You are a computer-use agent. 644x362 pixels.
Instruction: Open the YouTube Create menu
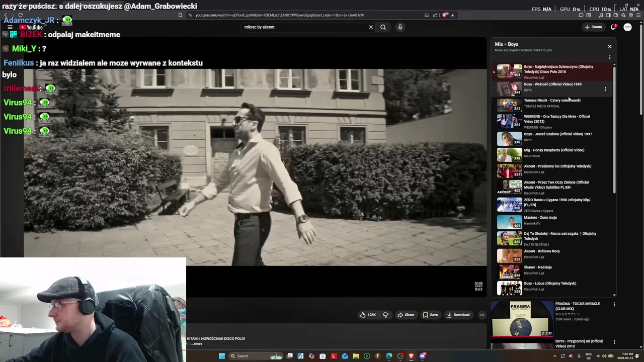593,27
